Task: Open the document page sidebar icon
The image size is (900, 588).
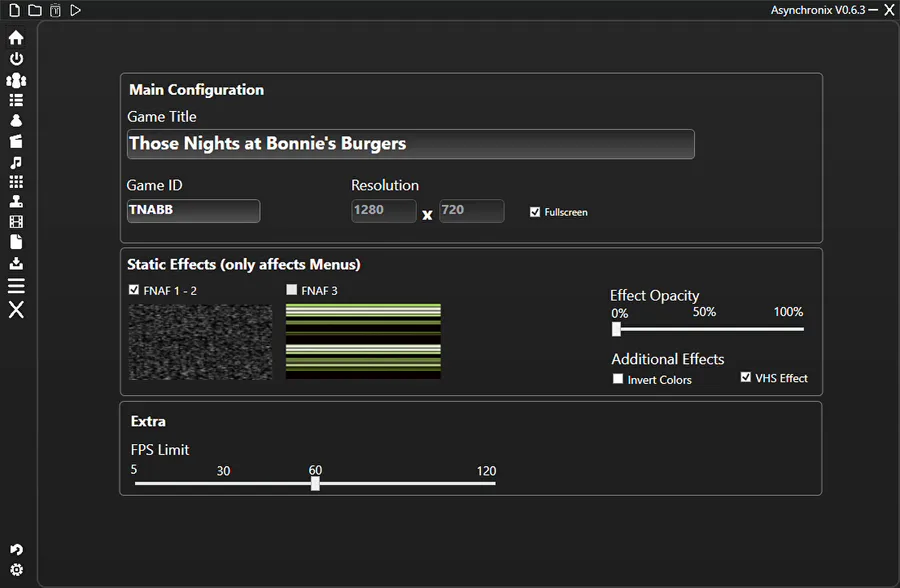Action: click(x=16, y=242)
